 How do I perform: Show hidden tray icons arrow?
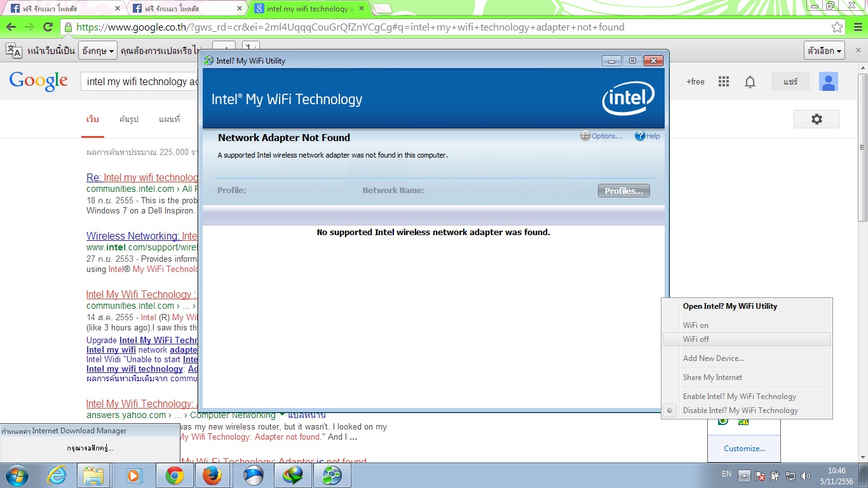tap(744, 476)
